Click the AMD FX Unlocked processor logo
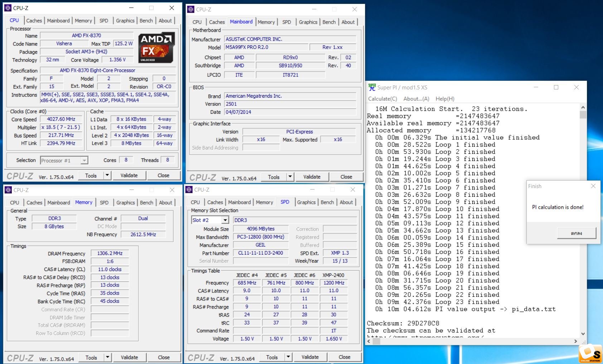 click(157, 48)
